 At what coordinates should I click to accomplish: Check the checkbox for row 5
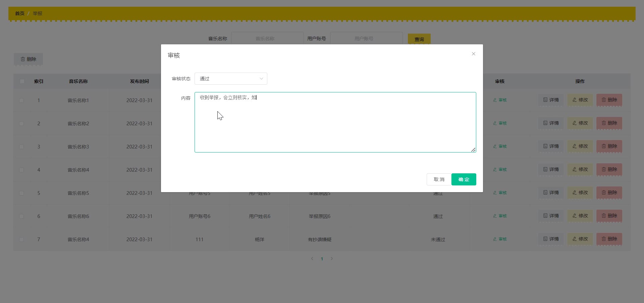coord(21,193)
